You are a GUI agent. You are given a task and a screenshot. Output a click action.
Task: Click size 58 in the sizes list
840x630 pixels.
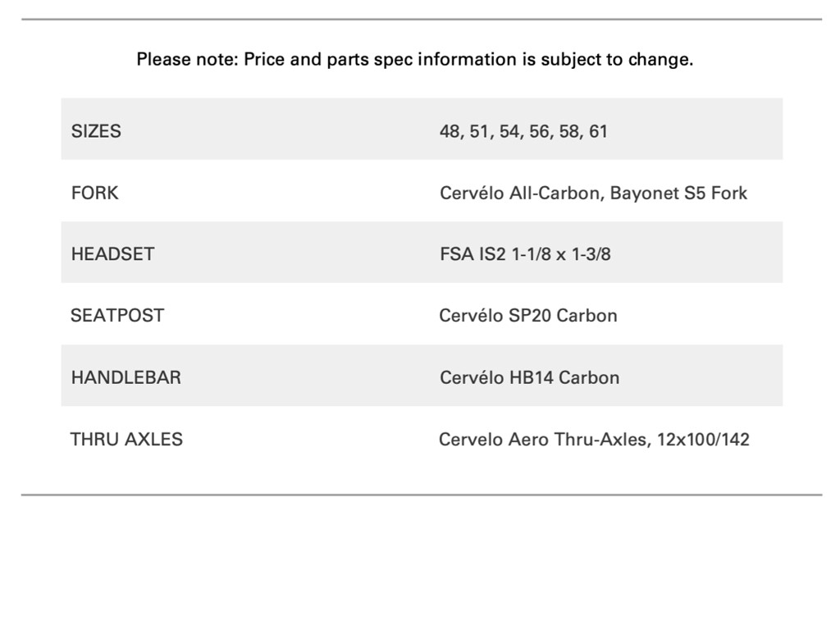click(x=569, y=131)
